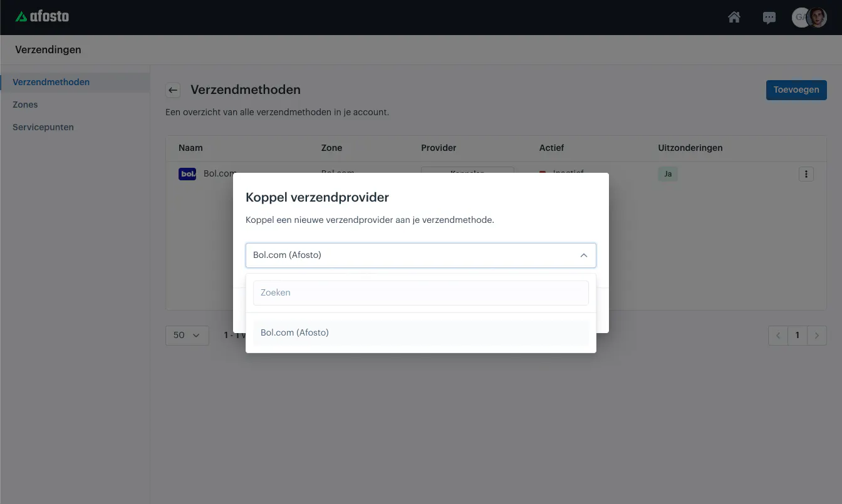Click the Bol.com logo in the table
842x504 pixels.
pyautogui.click(x=187, y=174)
